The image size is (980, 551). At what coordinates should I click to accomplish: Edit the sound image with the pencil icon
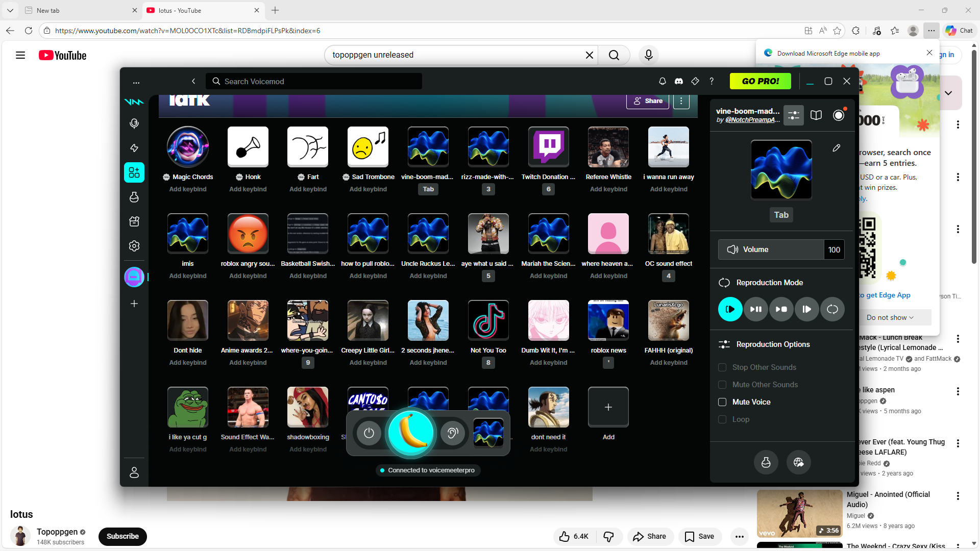tap(836, 148)
